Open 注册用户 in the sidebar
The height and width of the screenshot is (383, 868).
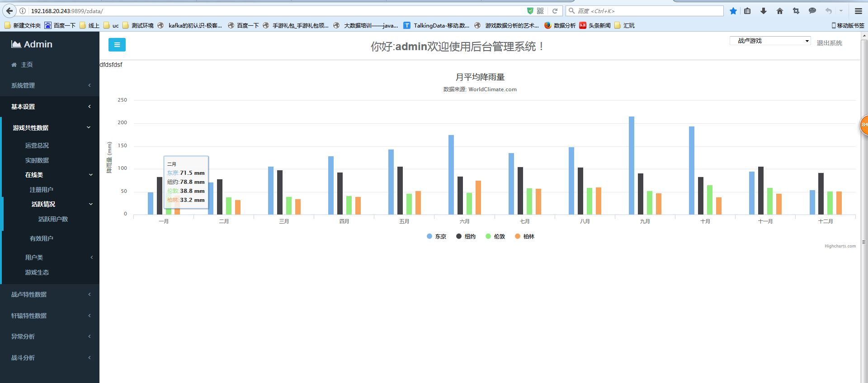tap(42, 190)
